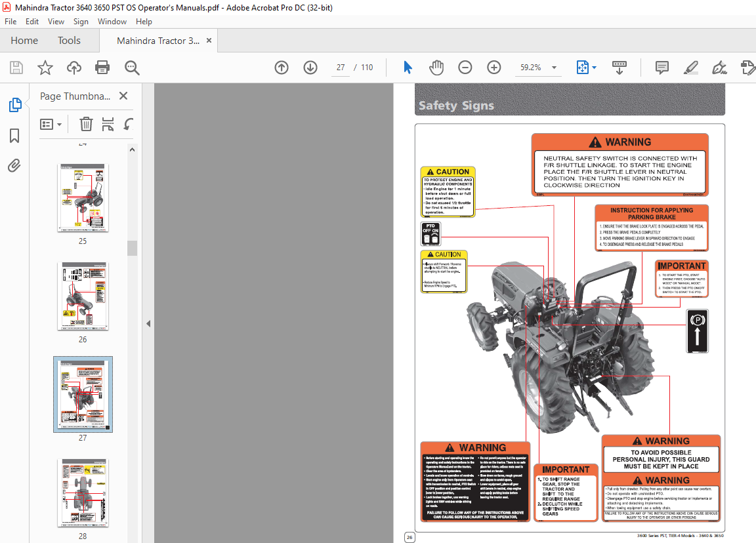Image resolution: width=756 pixels, height=543 pixels.
Task: Print the document with printer icon
Action: tap(102, 68)
